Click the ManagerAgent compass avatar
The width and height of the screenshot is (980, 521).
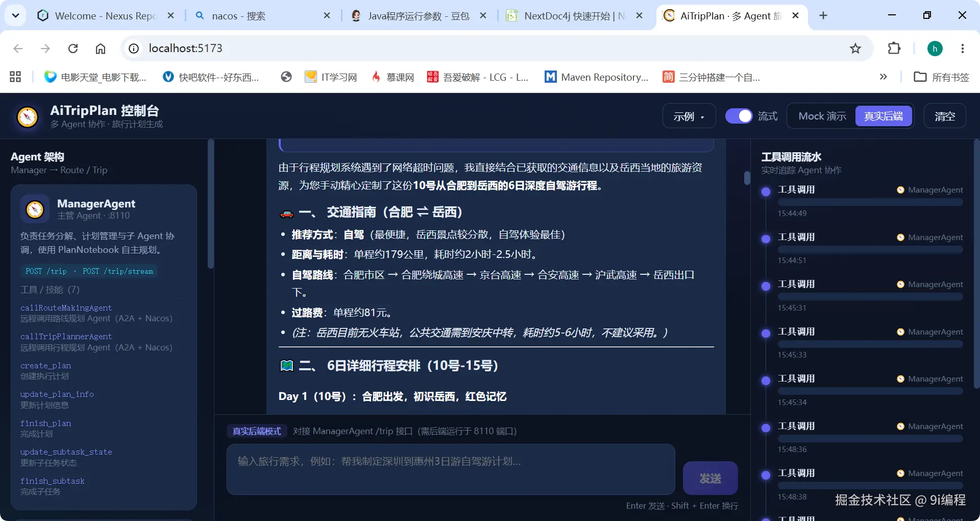click(35, 209)
